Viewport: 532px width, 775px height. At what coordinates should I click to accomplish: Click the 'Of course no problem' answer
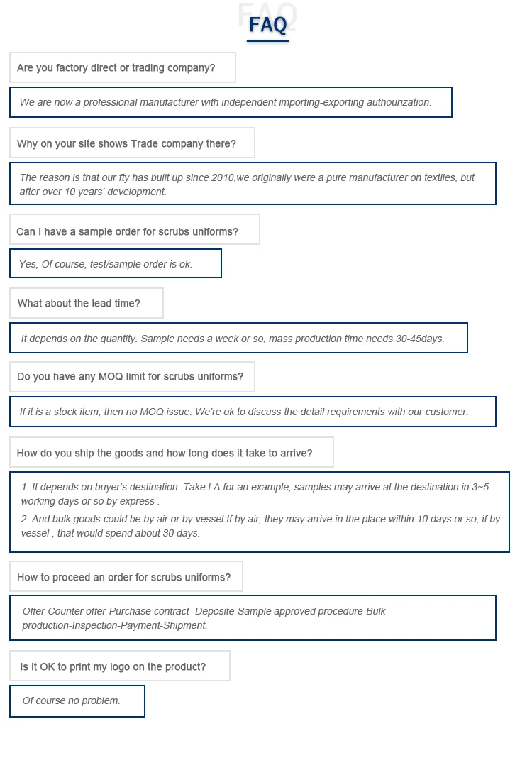[x=72, y=700]
